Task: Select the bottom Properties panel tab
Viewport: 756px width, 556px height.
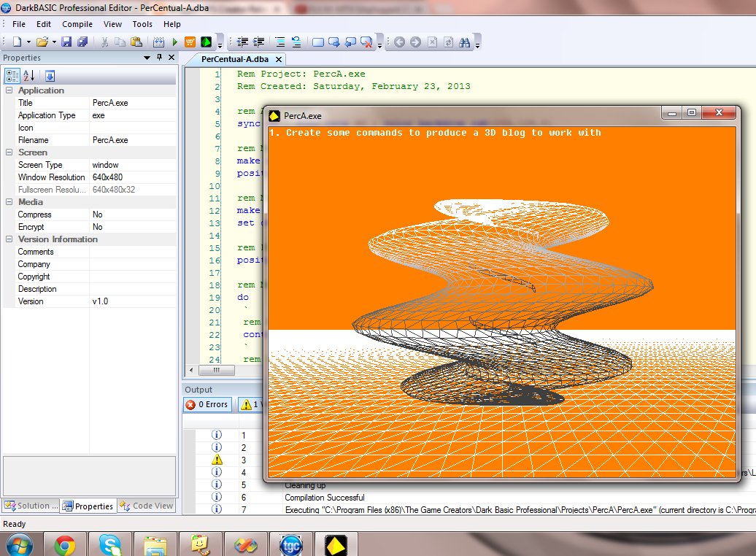Action: (x=88, y=506)
